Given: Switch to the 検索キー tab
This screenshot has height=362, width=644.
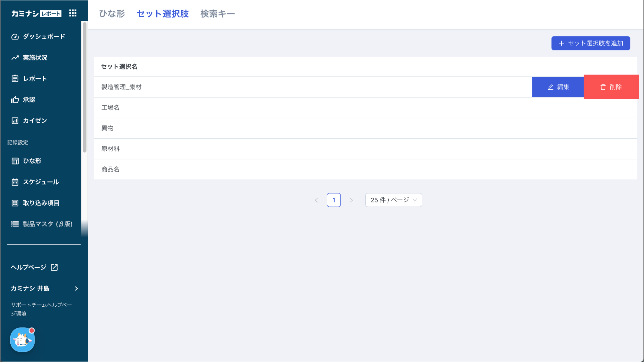Looking at the screenshot, I should [218, 14].
